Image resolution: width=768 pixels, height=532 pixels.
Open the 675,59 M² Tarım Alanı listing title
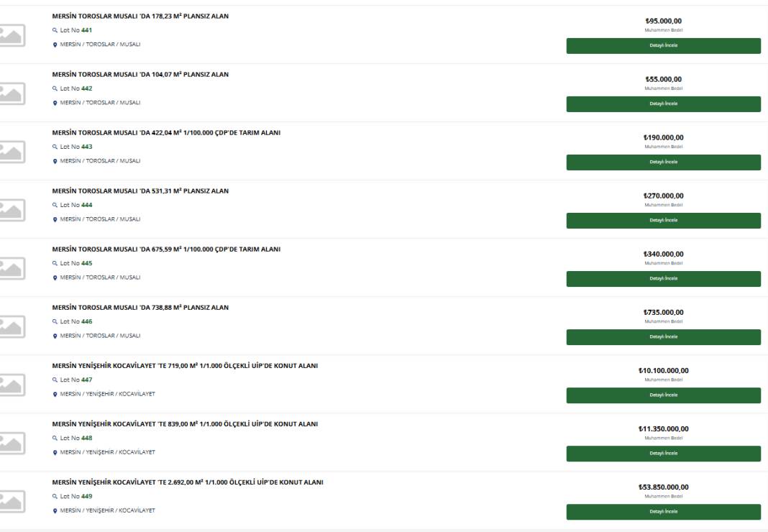coord(166,249)
